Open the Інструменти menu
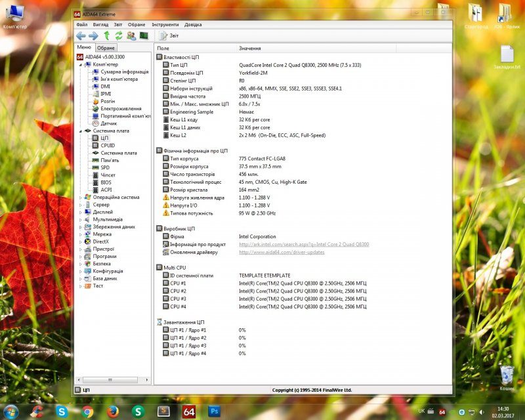This screenshot has width=525, height=420. (x=165, y=24)
